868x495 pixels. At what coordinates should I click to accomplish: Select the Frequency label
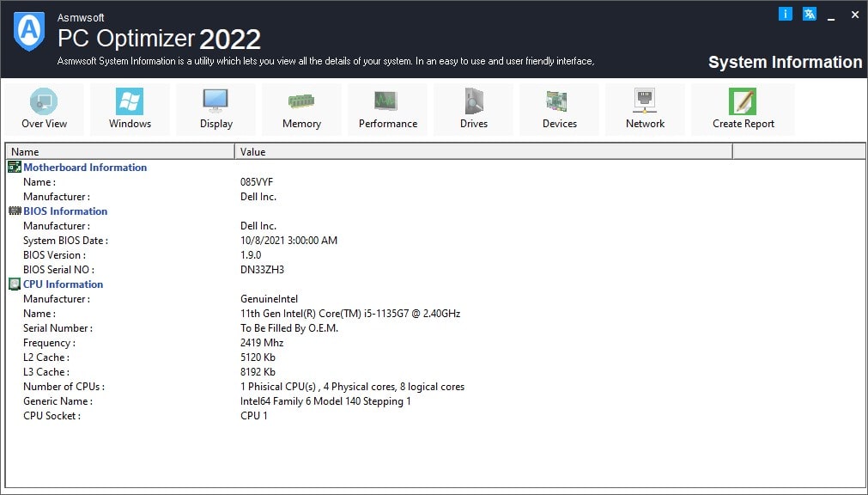tap(49, 343)
